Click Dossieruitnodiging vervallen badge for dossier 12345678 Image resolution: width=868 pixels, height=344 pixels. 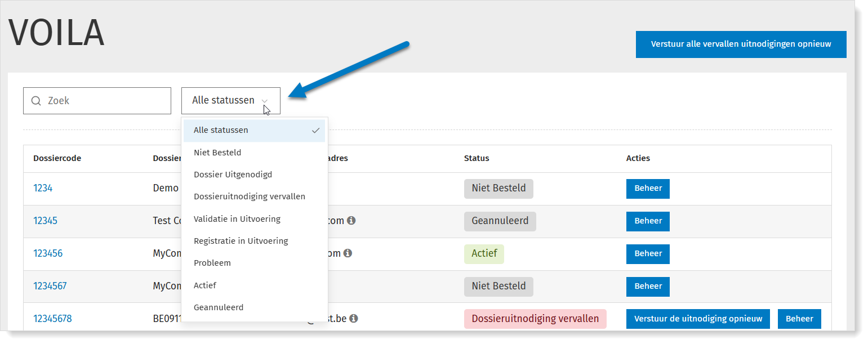click(535, 319)
